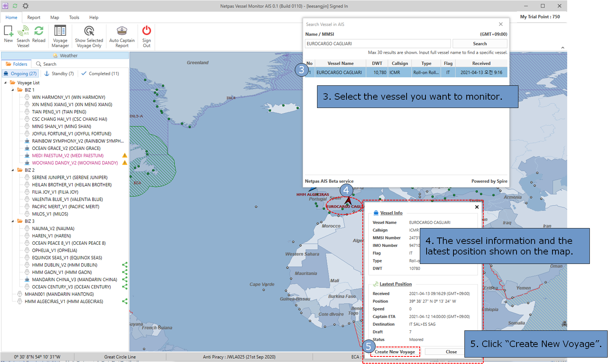Select MHAN001 (MANDARIN HANTONG) voyage
This screenshot has height=364, width=608.
[x=59, y=294]
